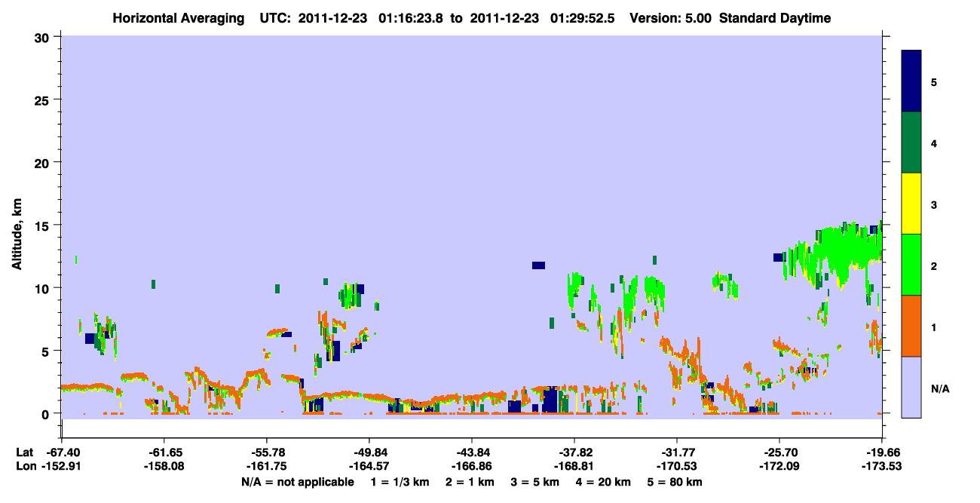980x503 pixels.
Task: Click the latitude value -37.82
Action: 574,452
